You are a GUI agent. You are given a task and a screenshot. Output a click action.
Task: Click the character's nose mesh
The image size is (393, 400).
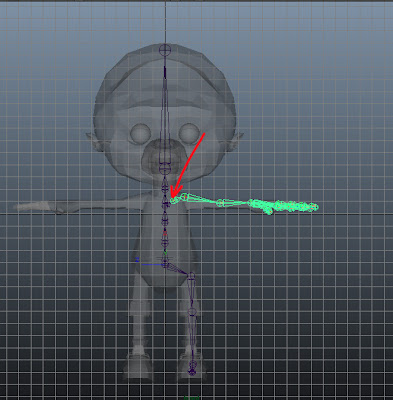point(164,157)
